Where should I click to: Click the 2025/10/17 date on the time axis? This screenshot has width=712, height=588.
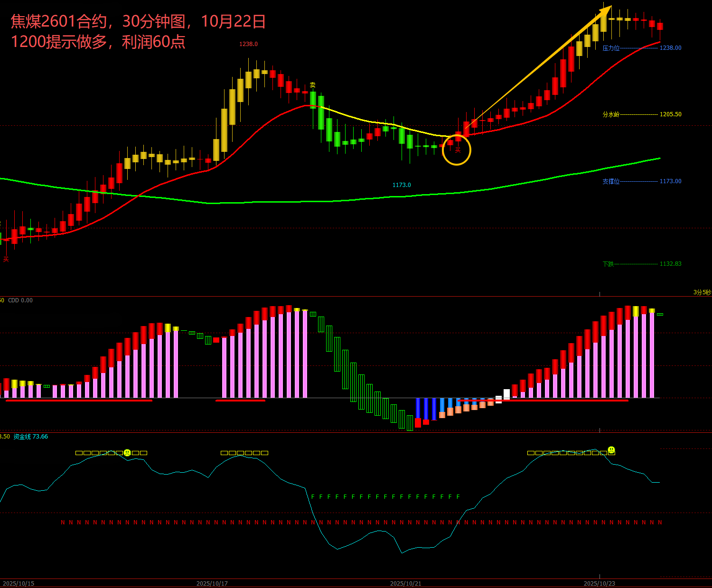212,583
